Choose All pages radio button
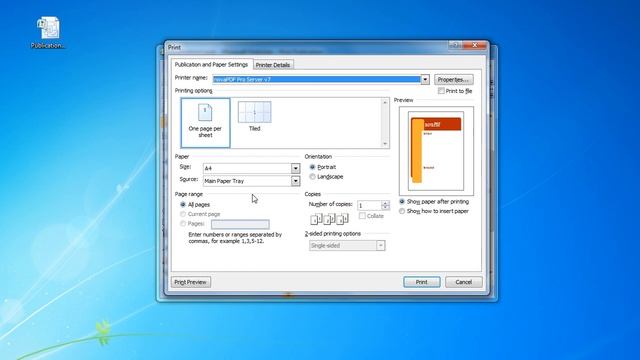 click(x=183, y=204)
